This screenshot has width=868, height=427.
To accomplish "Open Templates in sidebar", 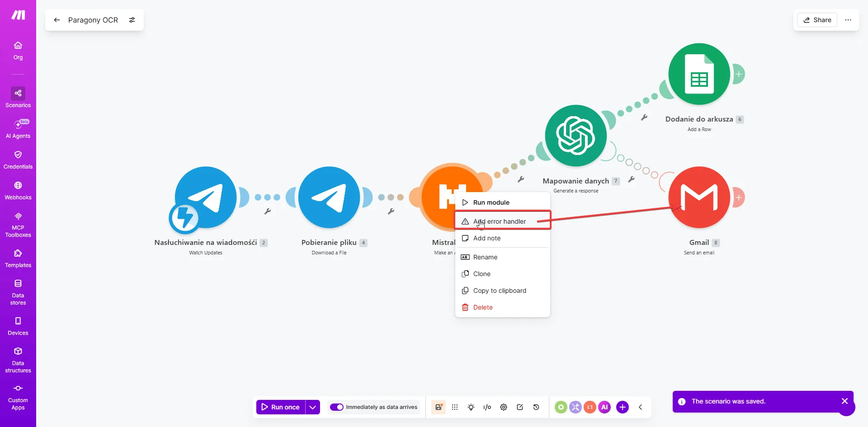I will (x=18, y=258).
